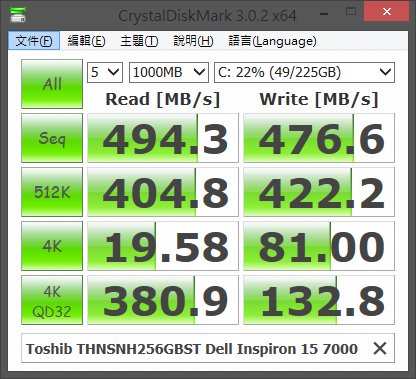Click the Toshib THNSNH256GBST comment field
The height and width of the screenshot is (379, 416).
(x=208, y=348)
